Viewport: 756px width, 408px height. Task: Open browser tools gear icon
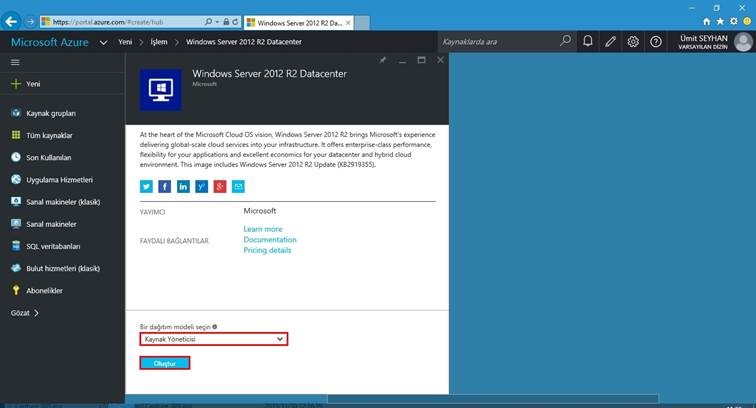point(733,22)
